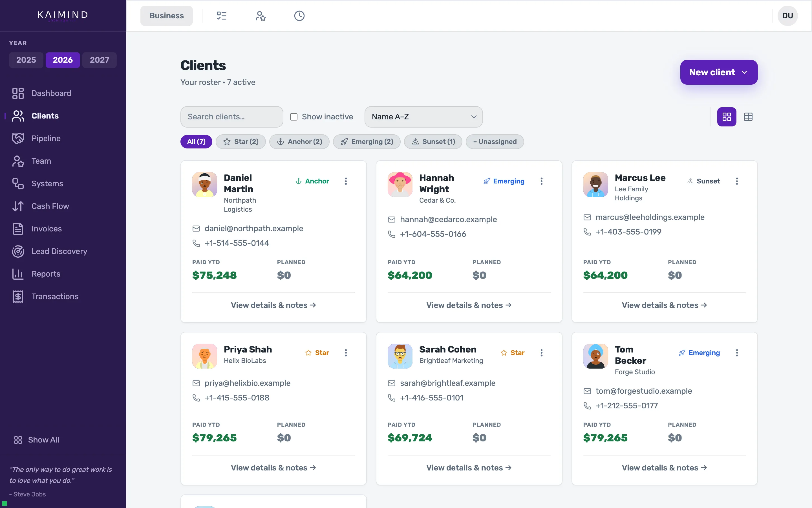Open Priya Shah's three-dot menu
The height and width of the screenshot is (508, 812).
(346, 353)
